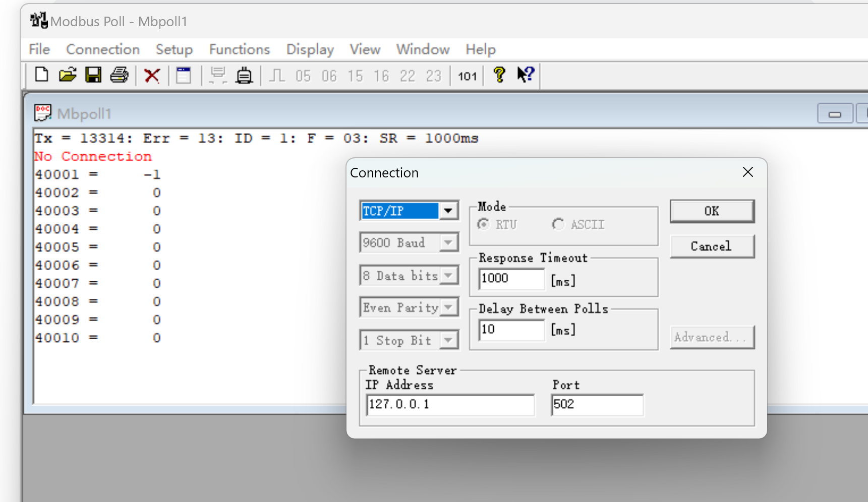Open the Setup menu

pos(174,49)
